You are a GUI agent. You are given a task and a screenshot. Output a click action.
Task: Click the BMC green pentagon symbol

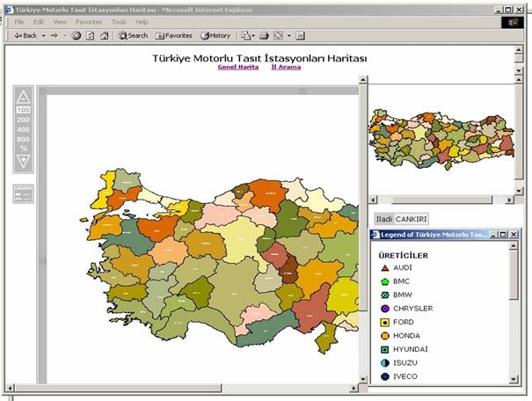click(385, 281)
